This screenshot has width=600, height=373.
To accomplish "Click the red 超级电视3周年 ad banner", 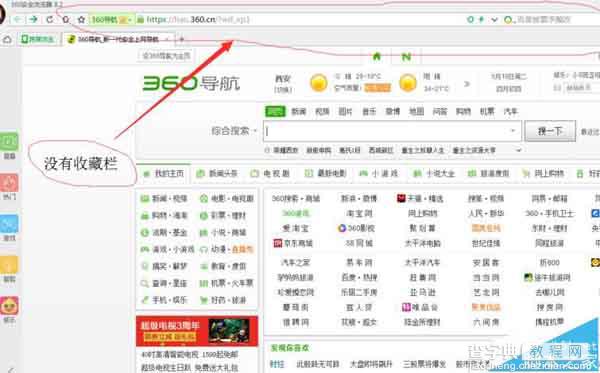I will click(197, 331).
